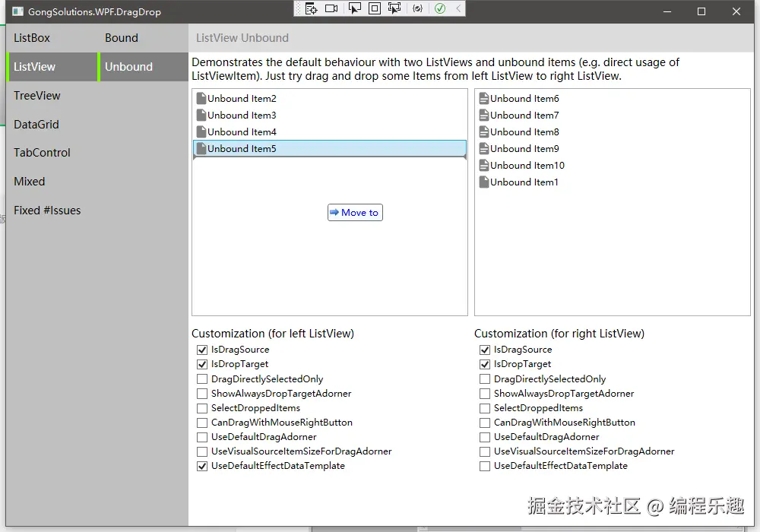
Task: Click the green checkmark Hot Reload icon
Action: pyautogui.click(x=440, y=8)
